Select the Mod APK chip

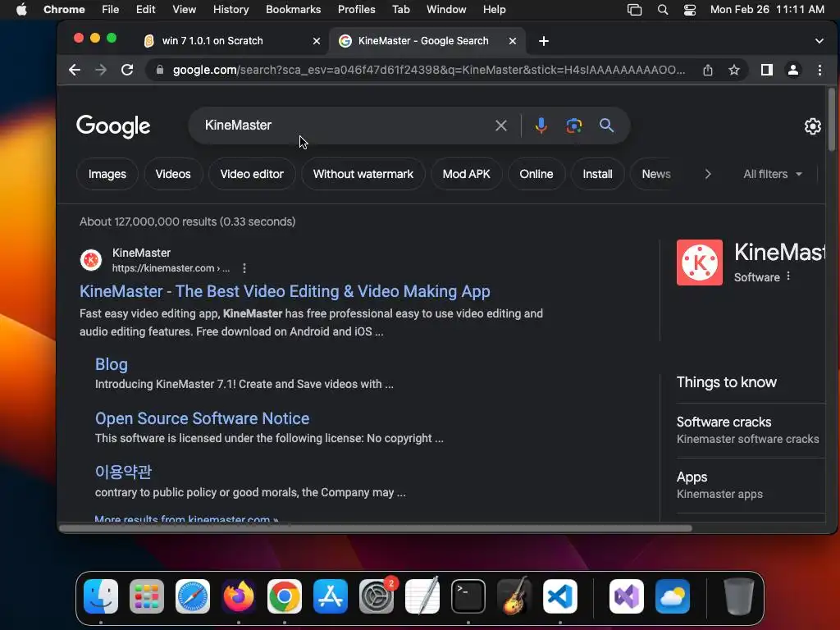(466, 174)
